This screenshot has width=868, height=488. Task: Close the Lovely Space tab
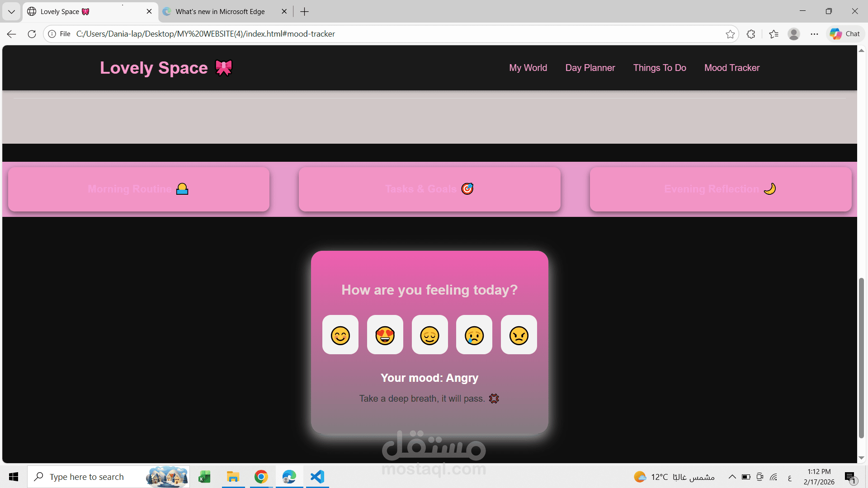pyautogui.click(x=149, y=12)
